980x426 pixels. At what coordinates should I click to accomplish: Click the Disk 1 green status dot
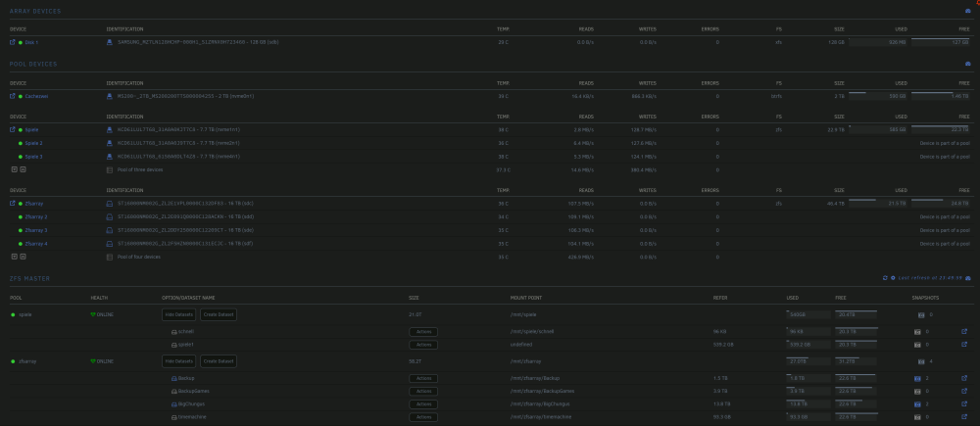click(21, 42)
